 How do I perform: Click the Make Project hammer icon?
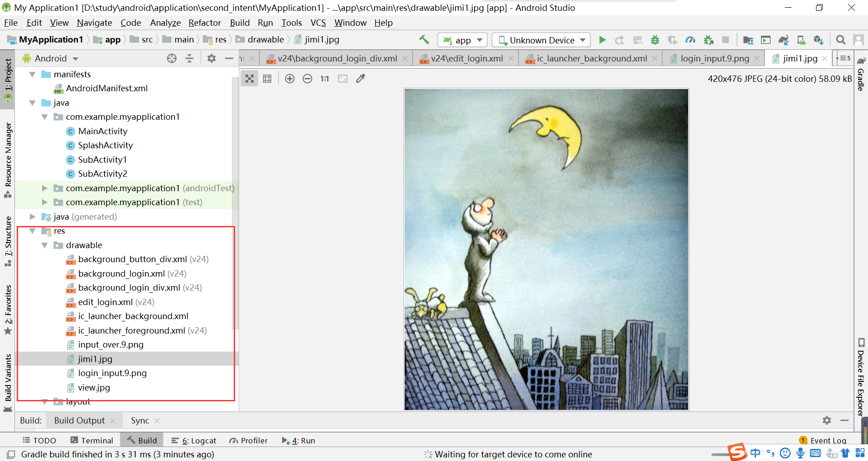pyautogui.click(x=424, y=40)
